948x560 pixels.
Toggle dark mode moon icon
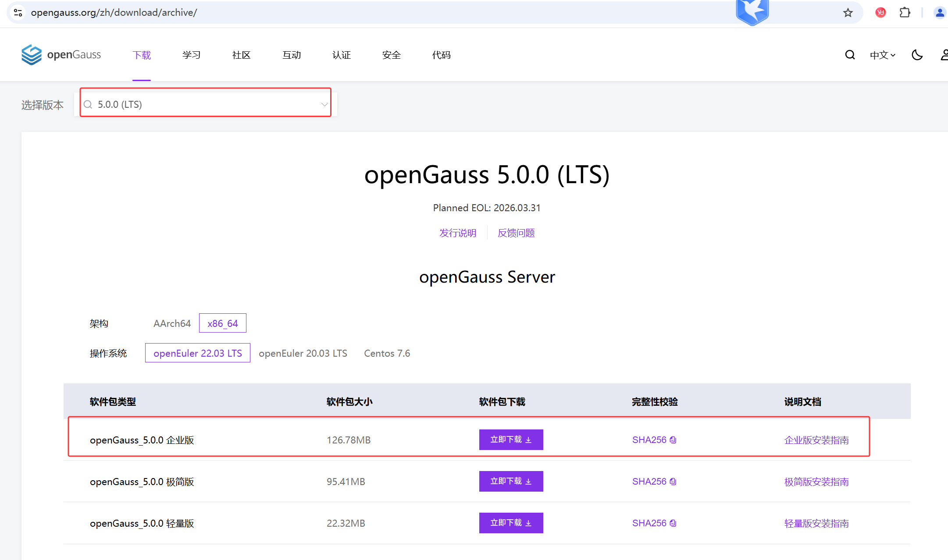point(917,55)
